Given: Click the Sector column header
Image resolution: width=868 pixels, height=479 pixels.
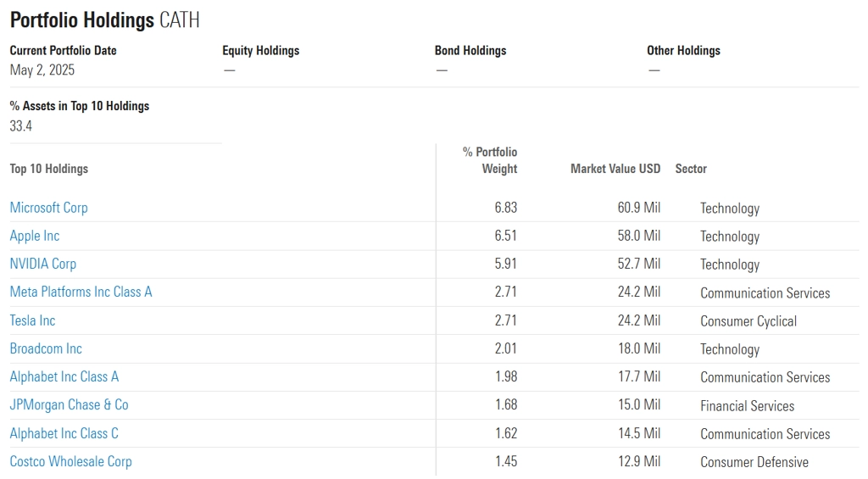Looking at the screenshot, I should [x=691, y=169].
